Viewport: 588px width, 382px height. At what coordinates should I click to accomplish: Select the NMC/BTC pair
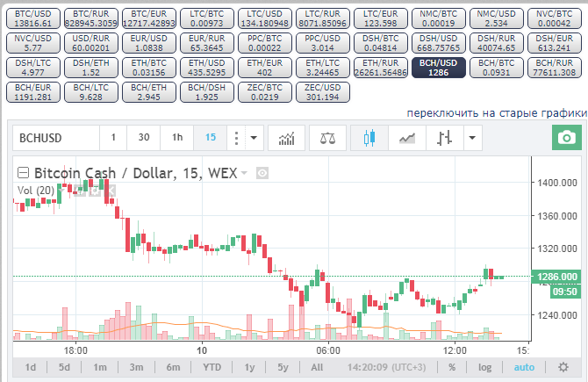439,18
